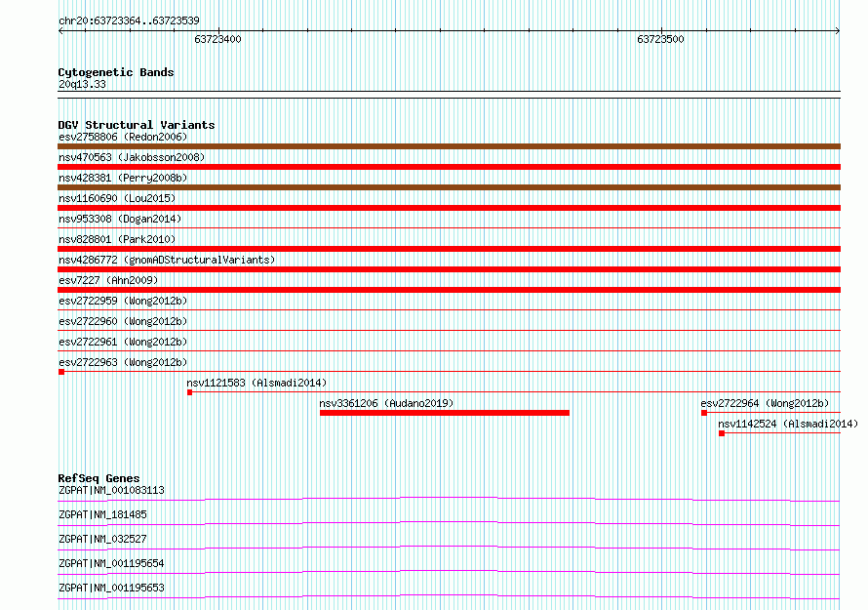Click ruler position 63723400
Image resolution: width=868 pixels, height=610 pixels.
[x=217, y=39]
